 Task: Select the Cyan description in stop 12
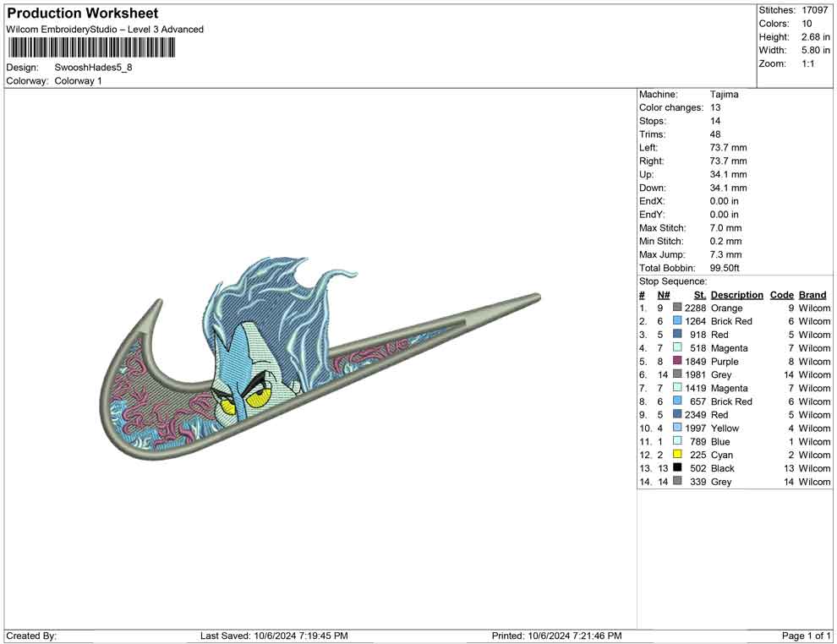(722, 455)
